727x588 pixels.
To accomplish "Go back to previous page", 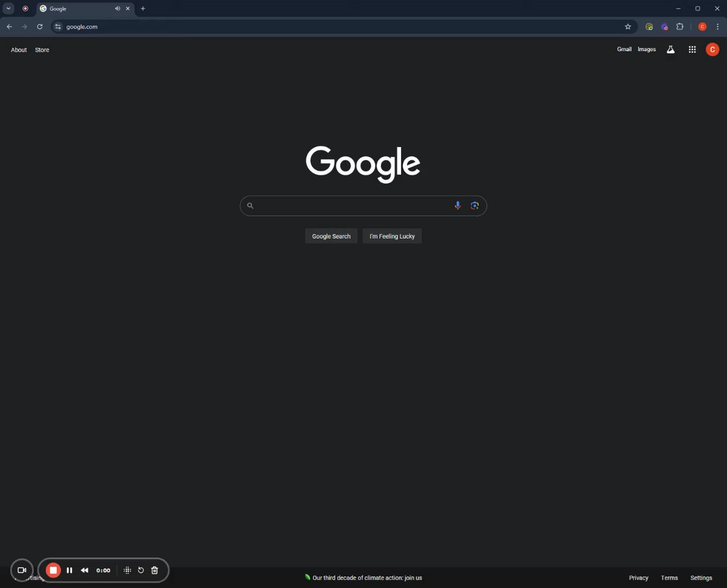I will pyautogui.click(x=9, y=27).
